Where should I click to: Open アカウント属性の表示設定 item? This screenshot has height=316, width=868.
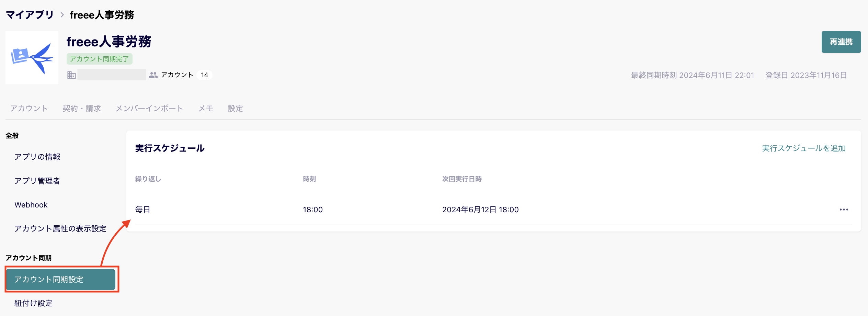tap(60, 229)
